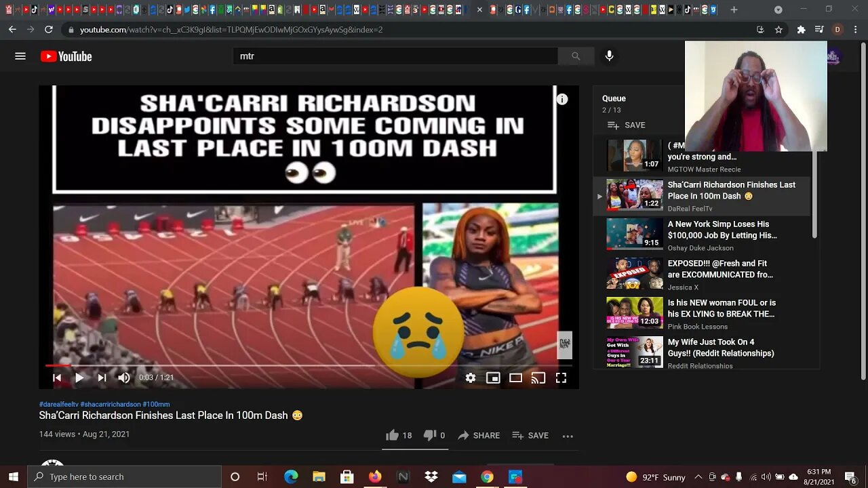The width and height of the screenshot is (868, 488).
Task: Launch Firefox from taskbar
Action: point(375,476)
